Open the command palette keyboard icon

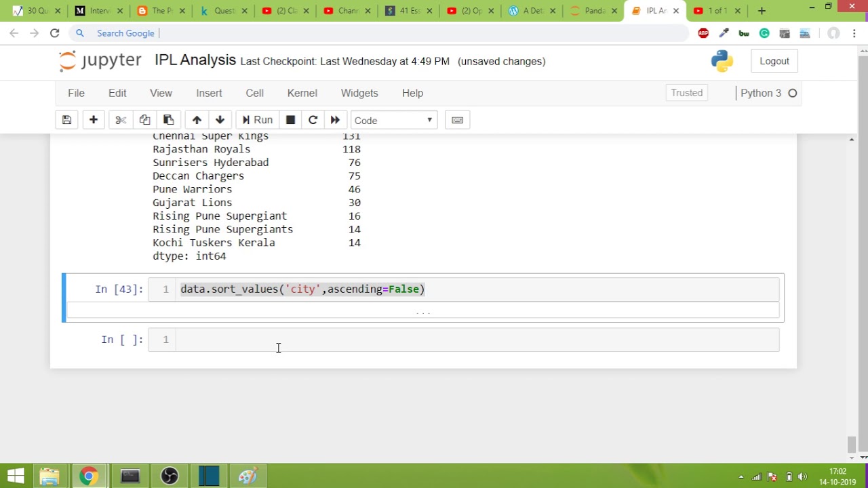click(x=457, y=120)
